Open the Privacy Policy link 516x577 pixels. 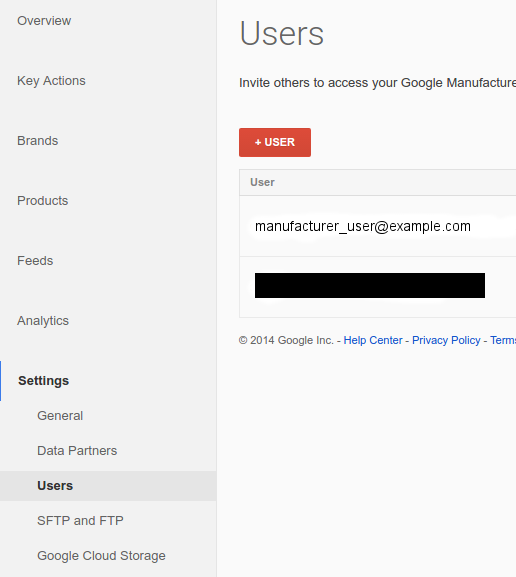pyautogui.click(x=446, y=340)
